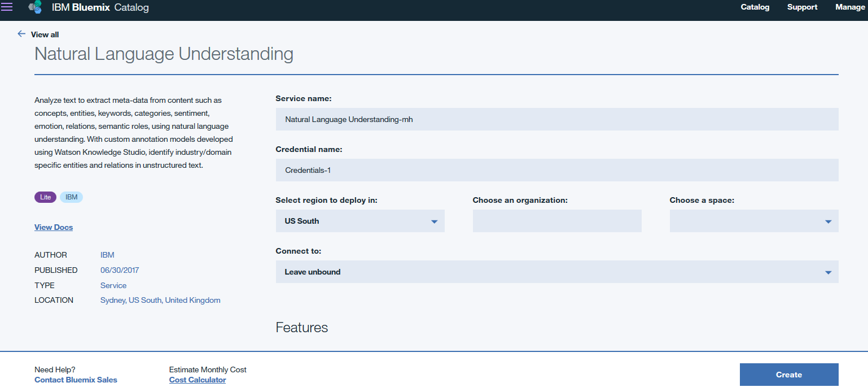
Task: Open Support in top navigation
Action: (803, 7)
